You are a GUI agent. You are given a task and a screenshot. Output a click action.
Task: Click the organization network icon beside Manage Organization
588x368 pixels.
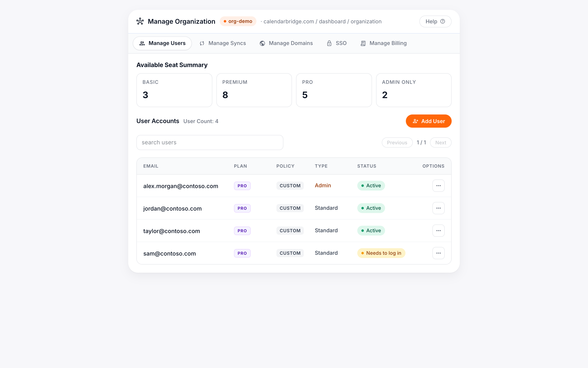(140, 21)
